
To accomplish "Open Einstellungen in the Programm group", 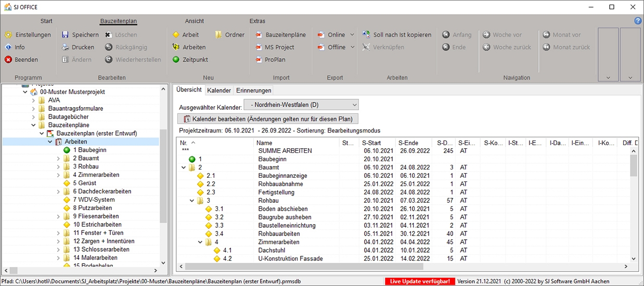I will 28,35.
